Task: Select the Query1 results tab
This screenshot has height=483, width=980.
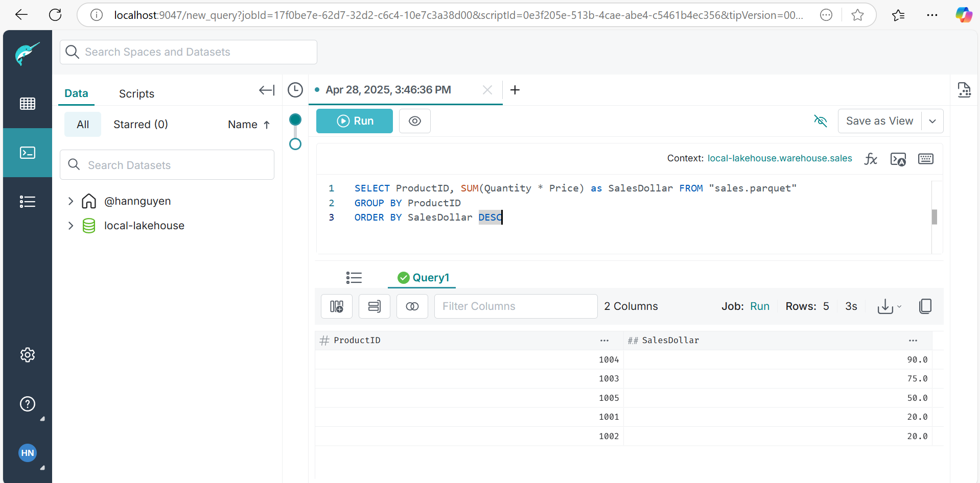Action: 423,278
